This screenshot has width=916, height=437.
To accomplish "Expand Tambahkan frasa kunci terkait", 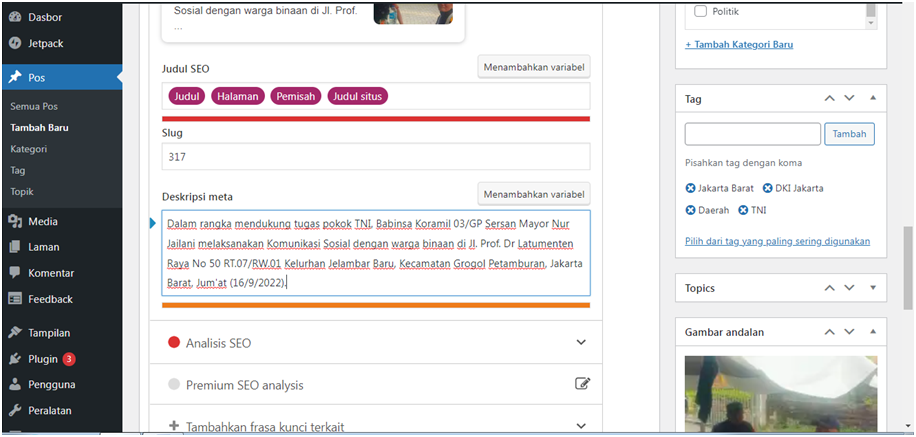I will [376, 426].
